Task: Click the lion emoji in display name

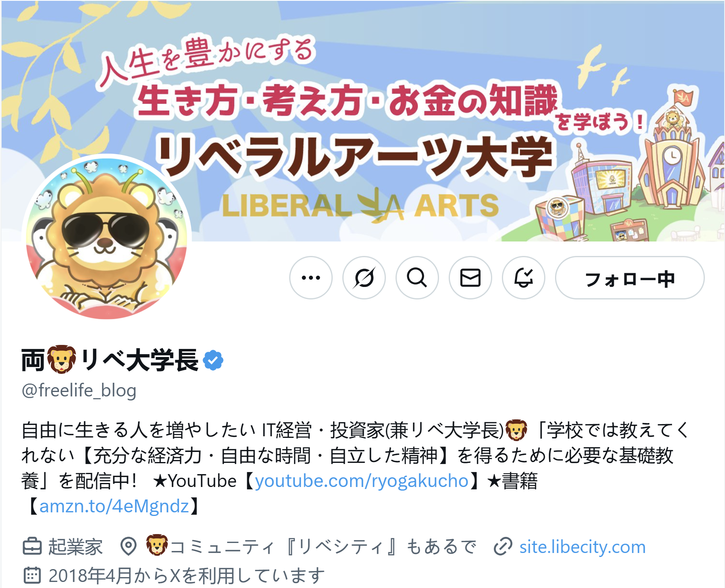Action: tap(62, 359)
